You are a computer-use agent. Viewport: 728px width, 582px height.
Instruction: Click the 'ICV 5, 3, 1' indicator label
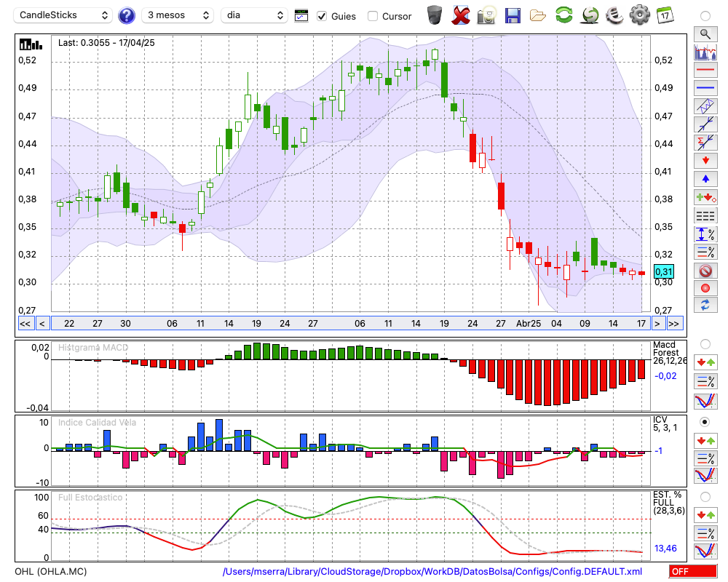665,423
